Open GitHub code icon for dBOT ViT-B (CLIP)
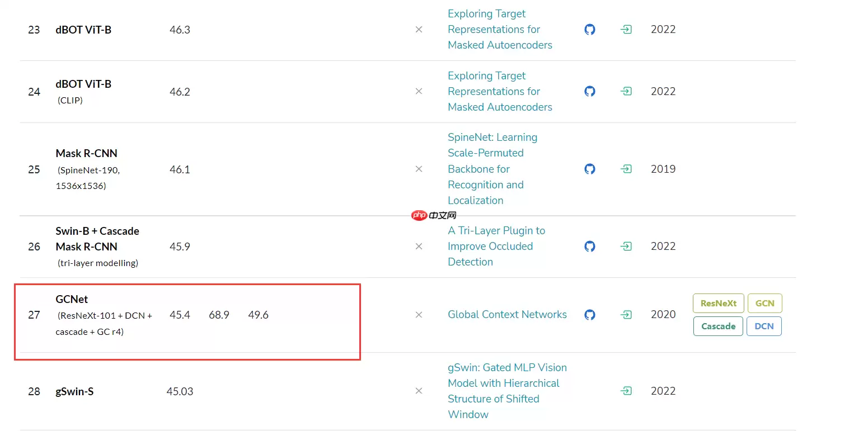 (590, 91)
